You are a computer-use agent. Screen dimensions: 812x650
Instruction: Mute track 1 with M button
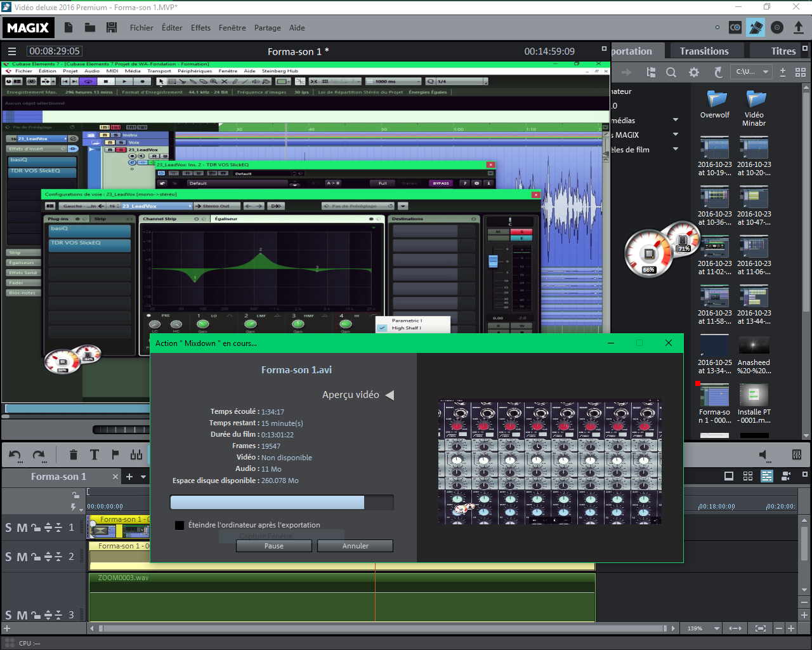click(22, 527)
